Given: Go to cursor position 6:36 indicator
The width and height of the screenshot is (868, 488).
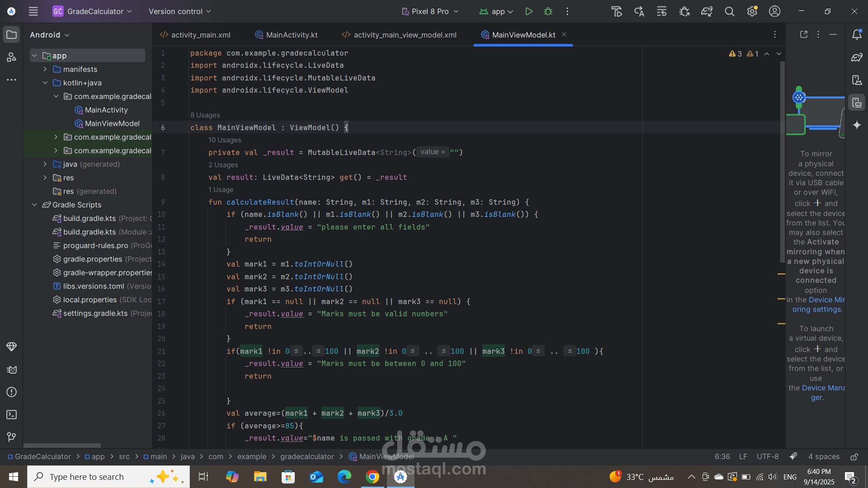Looking at the screenshot, I should [722, 457].
